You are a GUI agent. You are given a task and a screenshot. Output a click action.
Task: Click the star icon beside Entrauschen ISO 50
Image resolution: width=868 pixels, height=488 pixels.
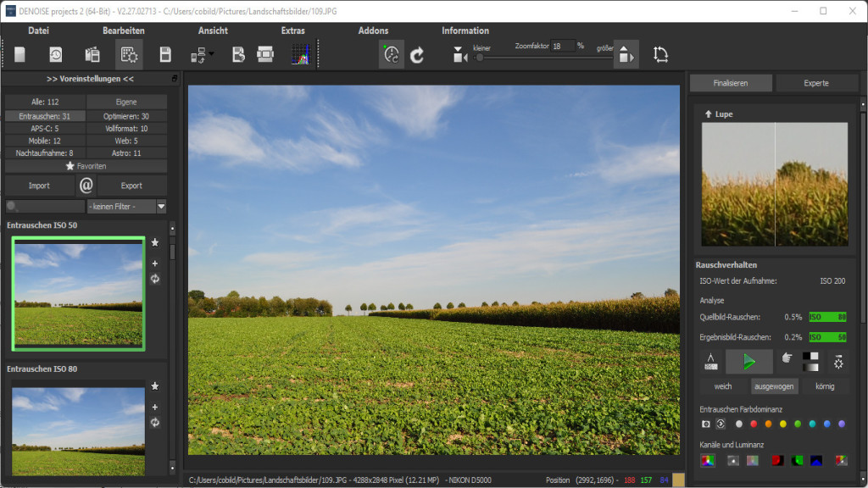(x=155, y=242)
